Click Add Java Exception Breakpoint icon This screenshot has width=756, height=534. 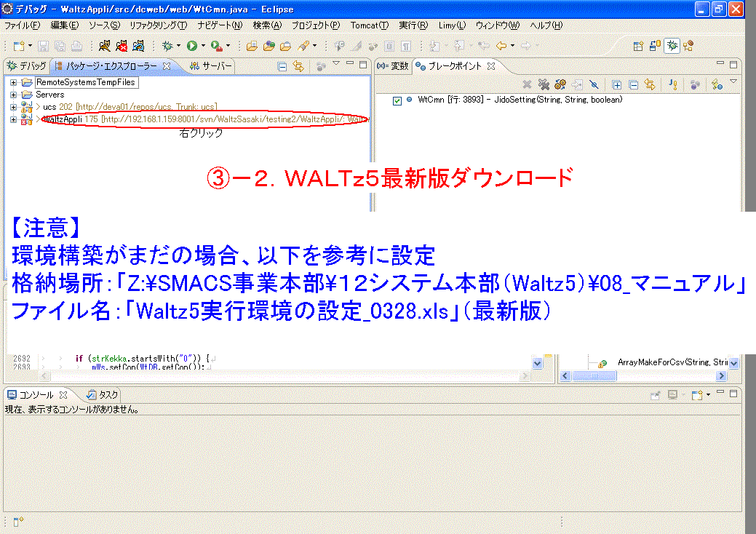point(673,84)
